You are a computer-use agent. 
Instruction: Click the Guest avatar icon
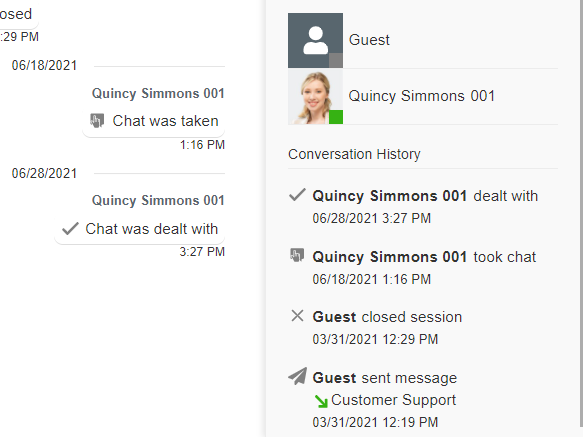tap(315, 41)
